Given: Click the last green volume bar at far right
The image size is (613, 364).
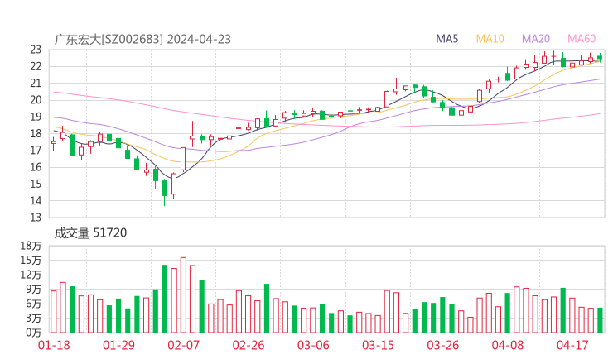Looking at the screenshot, I should (x=600, y=320).
